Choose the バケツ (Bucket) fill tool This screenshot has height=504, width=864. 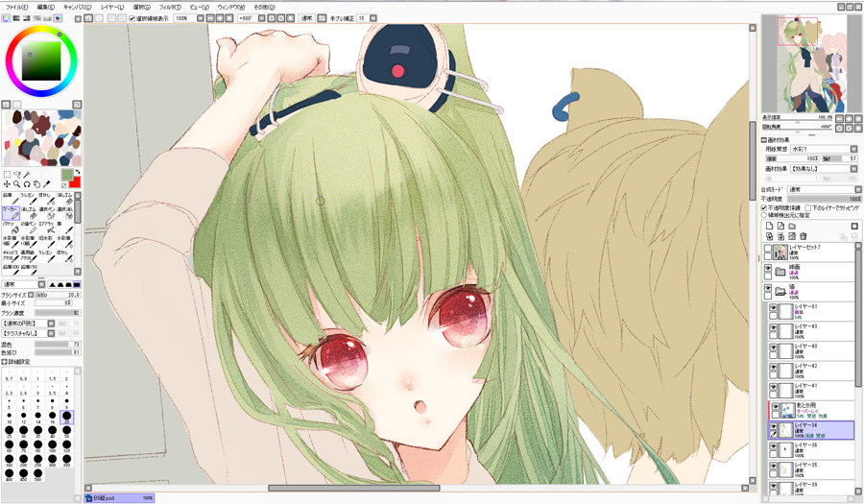[x=11, y=228]
